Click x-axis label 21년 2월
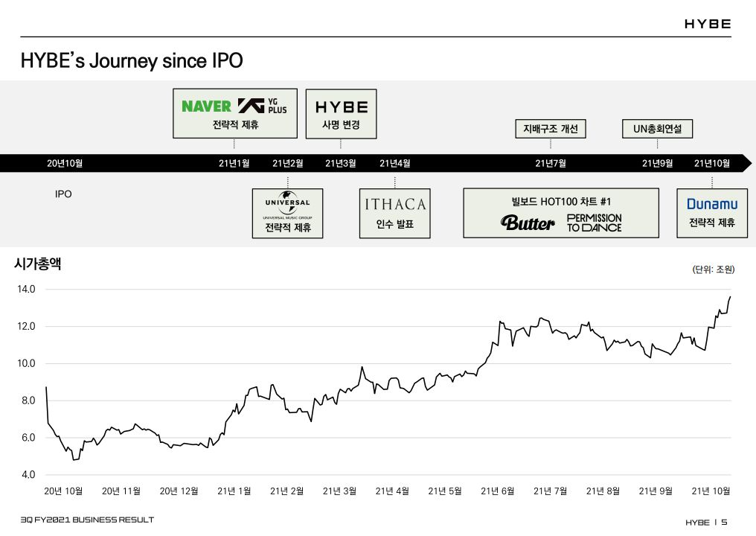756x536 pixels. tap(287, 491)
